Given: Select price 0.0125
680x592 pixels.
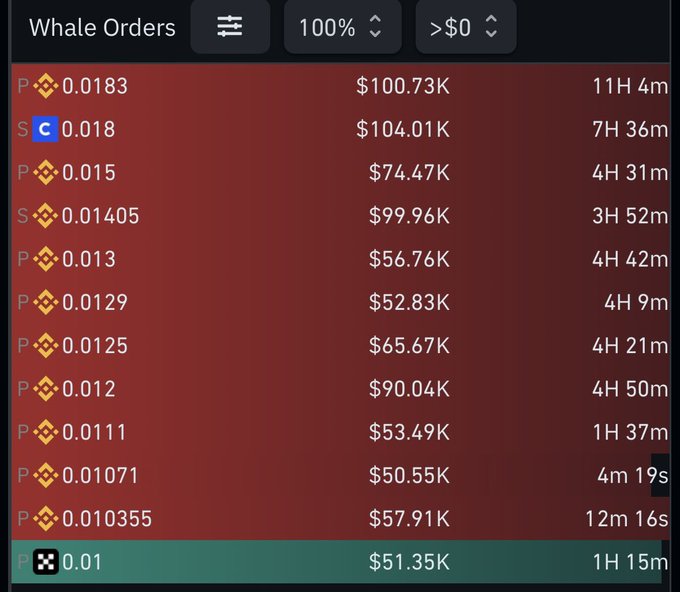Looking at the screenshot, I should pos(95,346).
